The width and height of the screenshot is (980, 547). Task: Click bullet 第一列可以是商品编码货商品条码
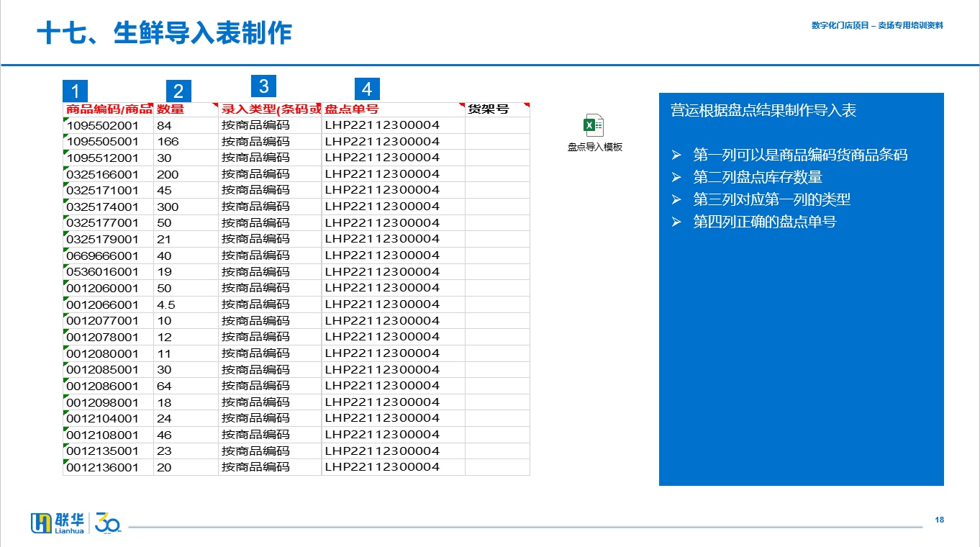pos(800,155)
